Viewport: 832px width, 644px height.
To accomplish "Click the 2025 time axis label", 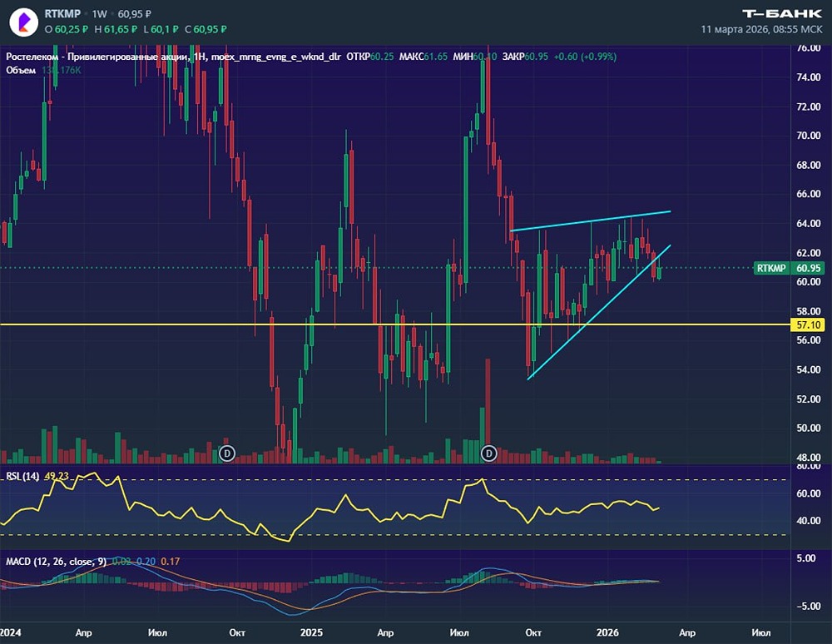I will 311,632.
